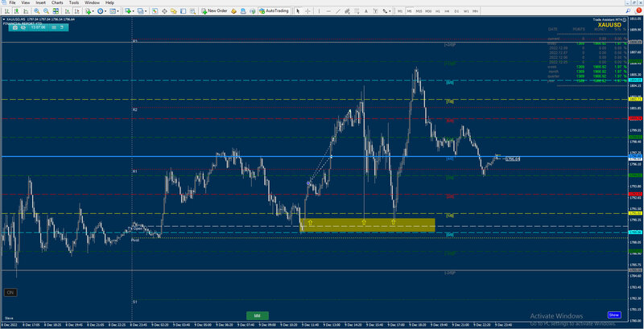Click the red notification alert icon

pyautogui.click(x=638, y=10)
